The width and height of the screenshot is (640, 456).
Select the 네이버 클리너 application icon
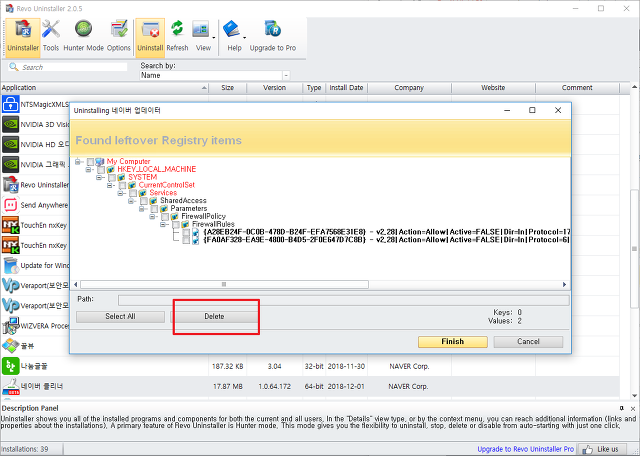coord(10,386)
